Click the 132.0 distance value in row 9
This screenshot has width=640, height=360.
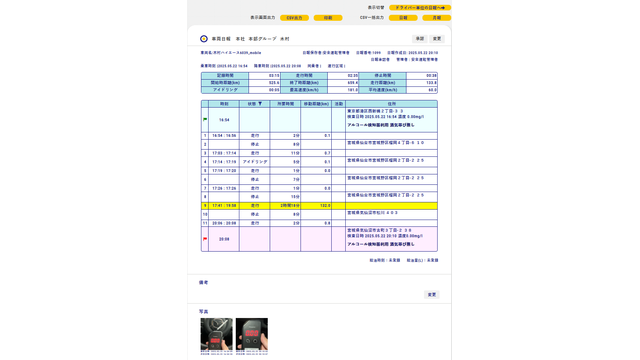pos(325,206)
